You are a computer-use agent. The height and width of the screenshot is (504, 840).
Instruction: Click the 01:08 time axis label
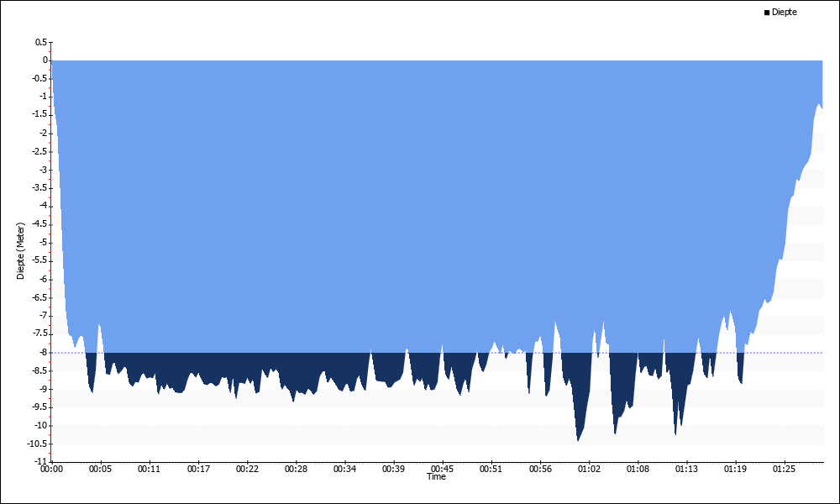pyautogui.click(x=638, y=469)
